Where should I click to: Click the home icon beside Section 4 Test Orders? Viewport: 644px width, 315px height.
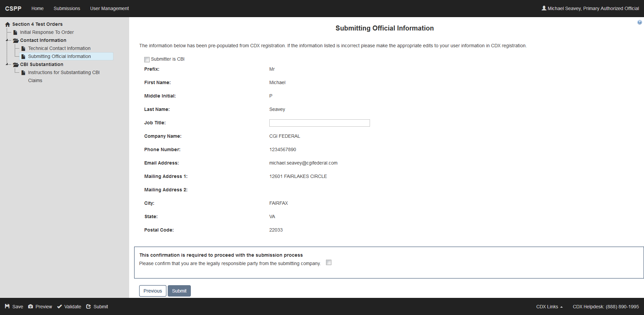pyautogui.click(x=8, y=24)
